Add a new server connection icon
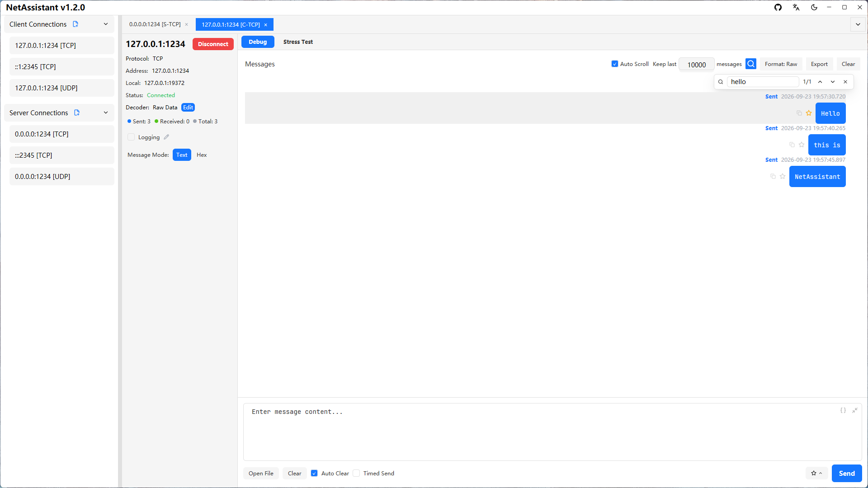868x488 pixels. coord(77,113)
